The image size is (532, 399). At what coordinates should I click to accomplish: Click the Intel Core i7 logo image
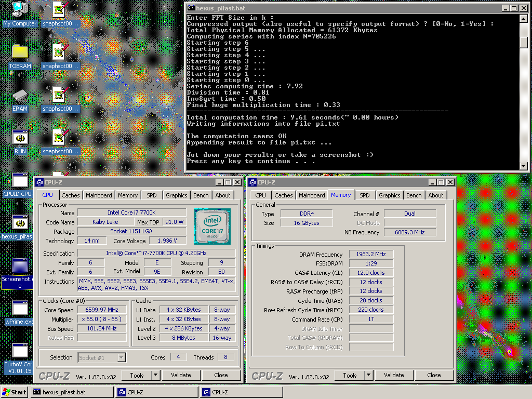212,227
